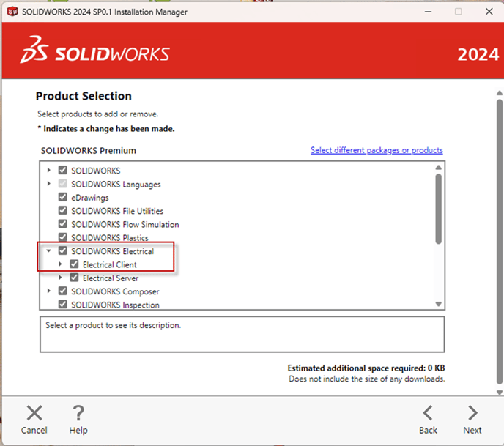504x446 pixels.
Task: Disable the Electrical Client checkbox
Action: click(x=74, y=264)
